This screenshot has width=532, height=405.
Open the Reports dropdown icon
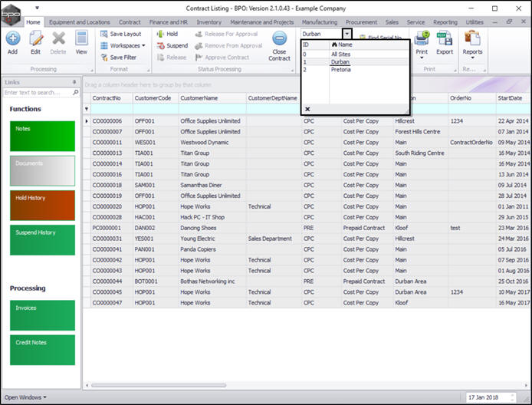(x=472, y=45)
